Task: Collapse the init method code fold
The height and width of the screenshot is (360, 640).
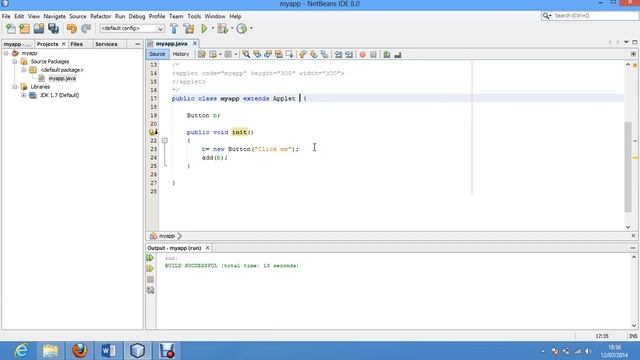Action: coord(164,140)
